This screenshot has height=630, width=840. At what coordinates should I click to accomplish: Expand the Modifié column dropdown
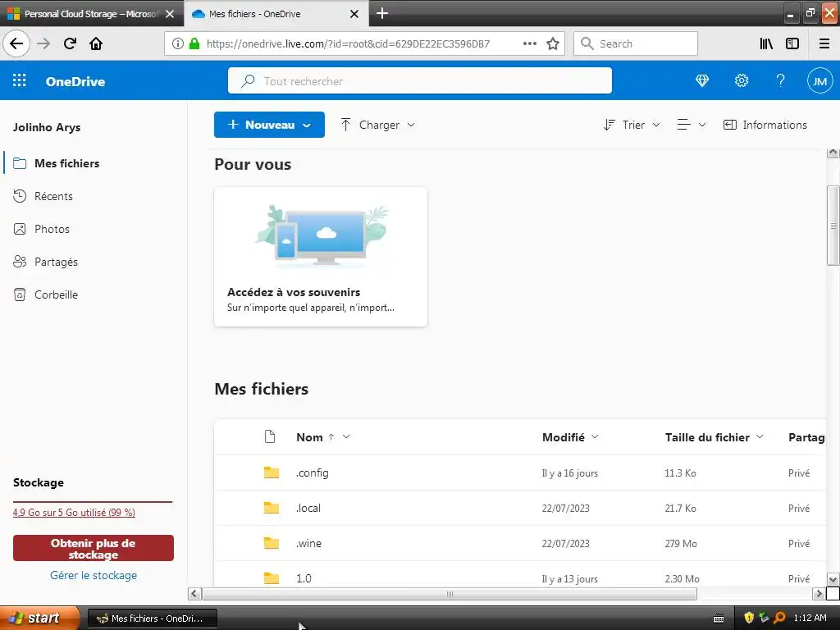(595, 436)
